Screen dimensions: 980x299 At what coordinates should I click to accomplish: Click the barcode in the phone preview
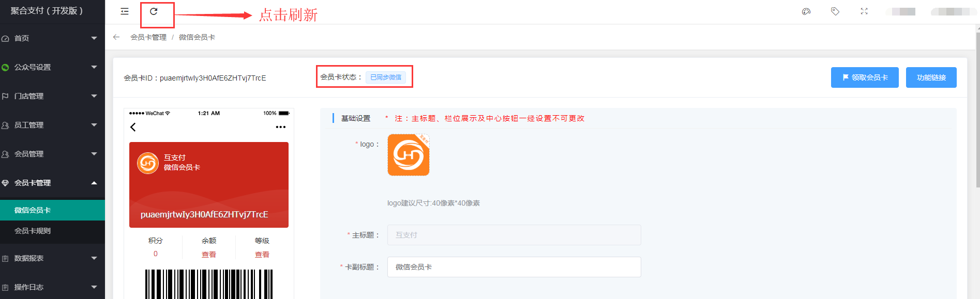pos(209,284)
